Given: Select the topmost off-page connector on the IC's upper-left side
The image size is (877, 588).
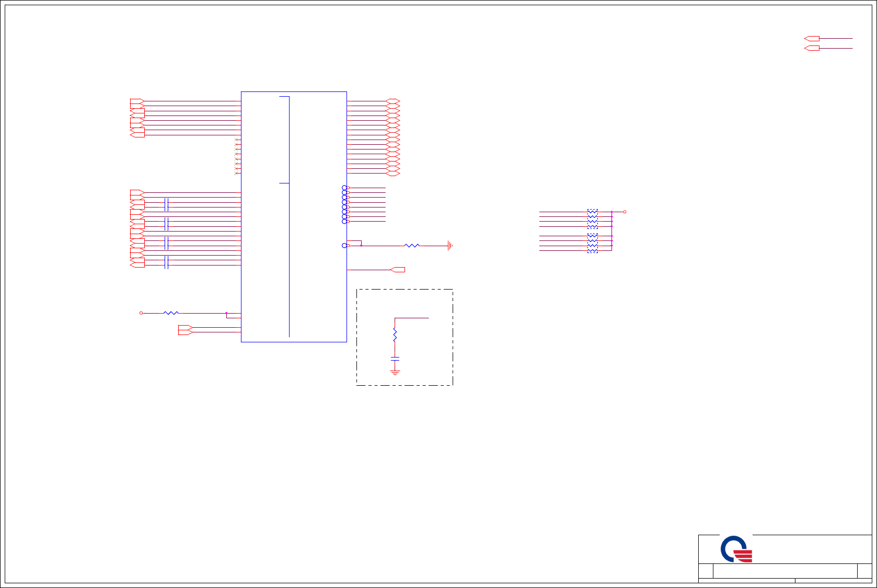Looking at the screenshot, I should [x=137, y=101].
